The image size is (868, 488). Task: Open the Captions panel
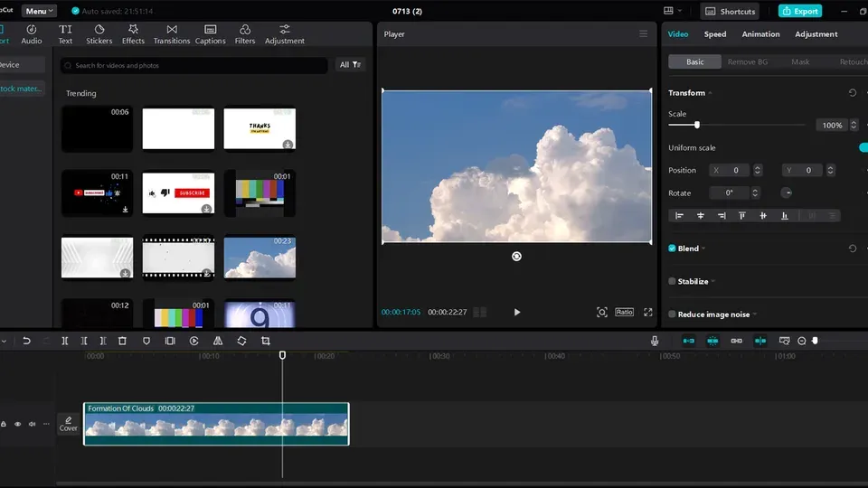coord(211,34)
